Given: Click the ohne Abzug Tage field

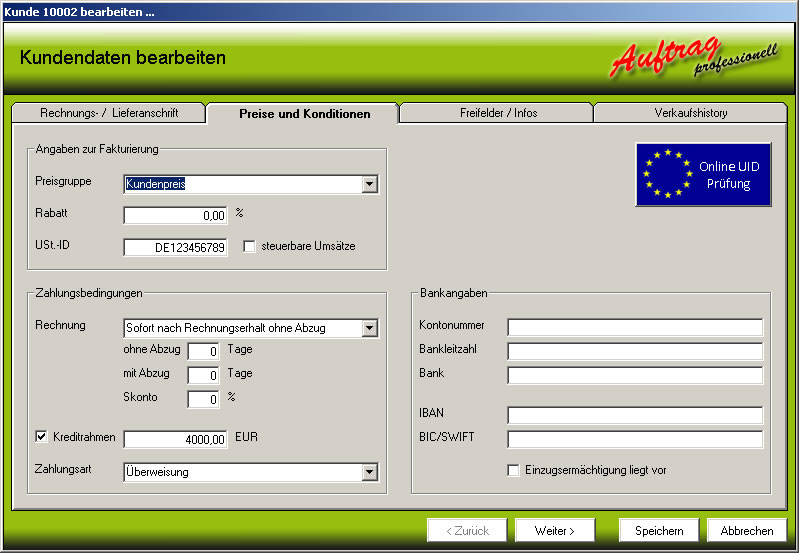Looking at the screenshot, I should coord(203,351).
